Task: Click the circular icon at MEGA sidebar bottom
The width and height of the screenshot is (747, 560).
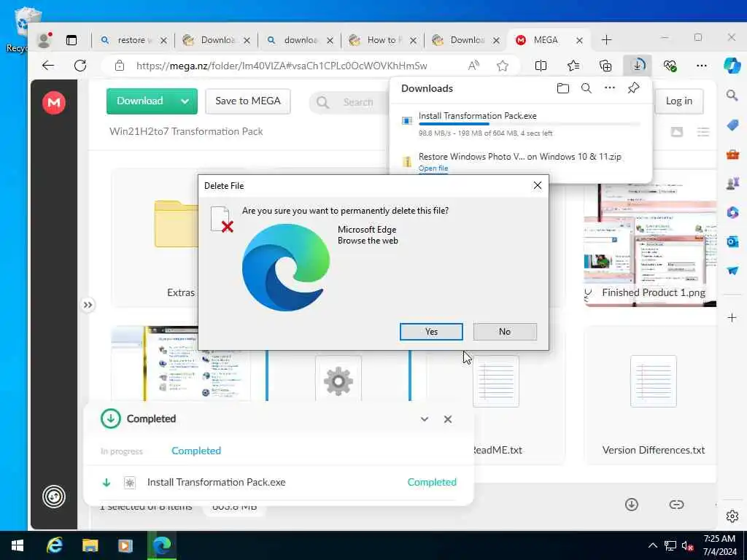Action: 54,497
